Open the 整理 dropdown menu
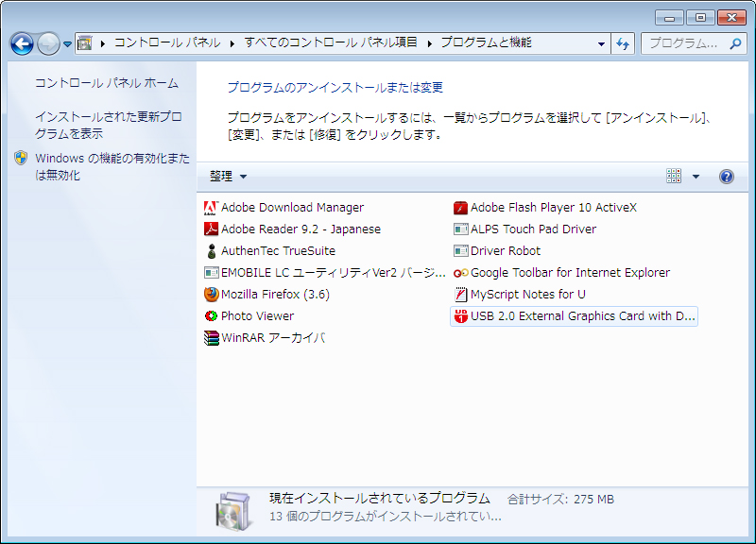Screen dimensions: 756x544 click(228, 177)
